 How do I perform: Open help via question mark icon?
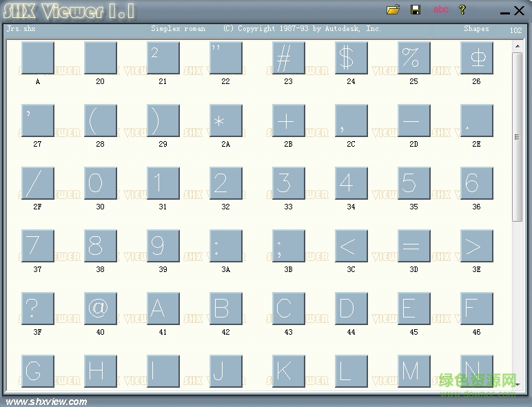(462, 10)
